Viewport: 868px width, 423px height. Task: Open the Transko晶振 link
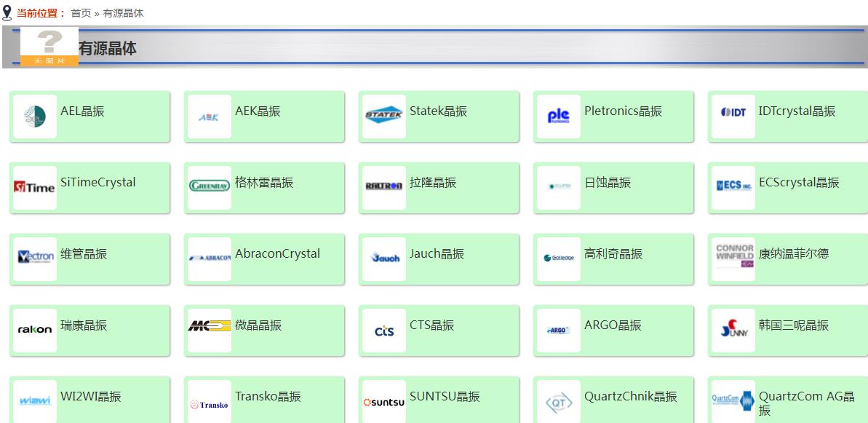coord(268,397)
